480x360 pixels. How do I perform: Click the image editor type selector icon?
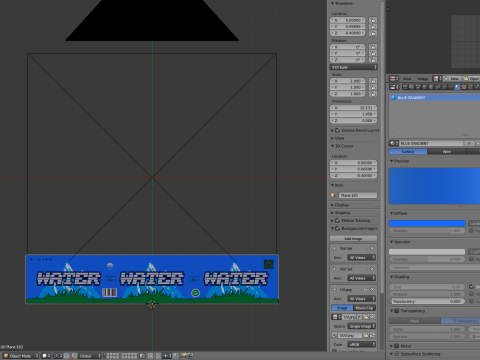[394, 79]
